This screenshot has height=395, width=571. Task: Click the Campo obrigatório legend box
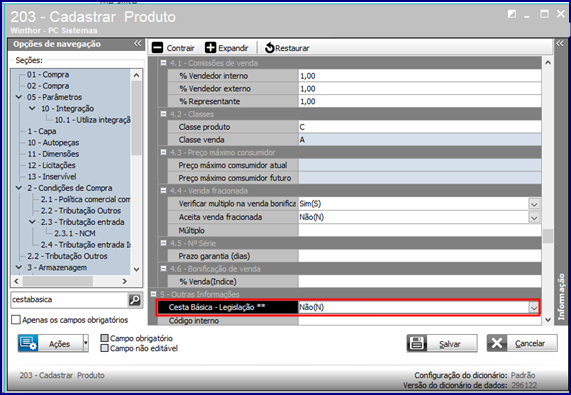click(105, 338)
